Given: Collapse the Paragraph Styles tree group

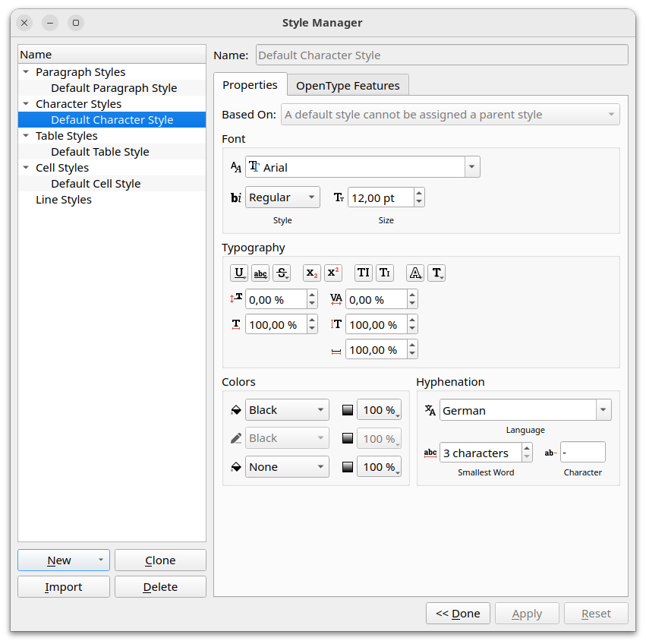Looking at the screenshot, I should coord(27,72).
